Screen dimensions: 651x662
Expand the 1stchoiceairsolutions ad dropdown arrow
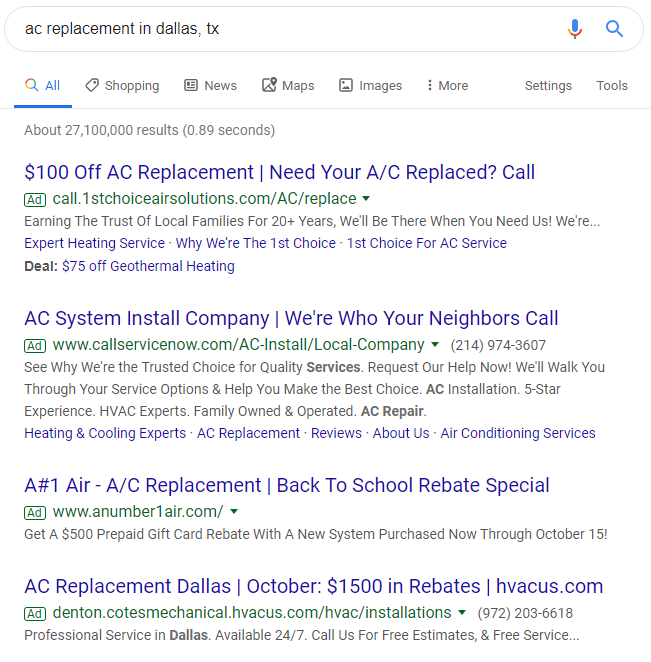coord(366,199)
